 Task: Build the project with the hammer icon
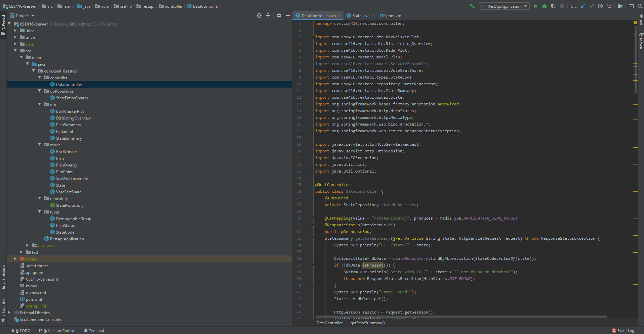click(472, 6)
